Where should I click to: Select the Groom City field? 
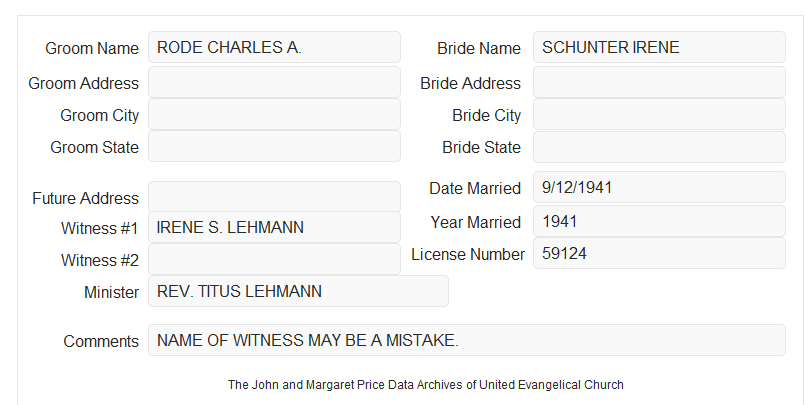pyautogui.click(x=274, y=114)
